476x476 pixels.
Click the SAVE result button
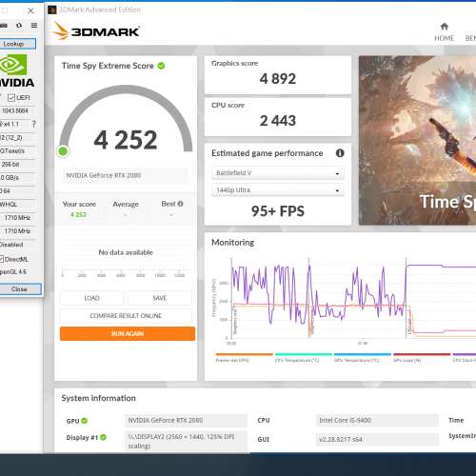160,298
